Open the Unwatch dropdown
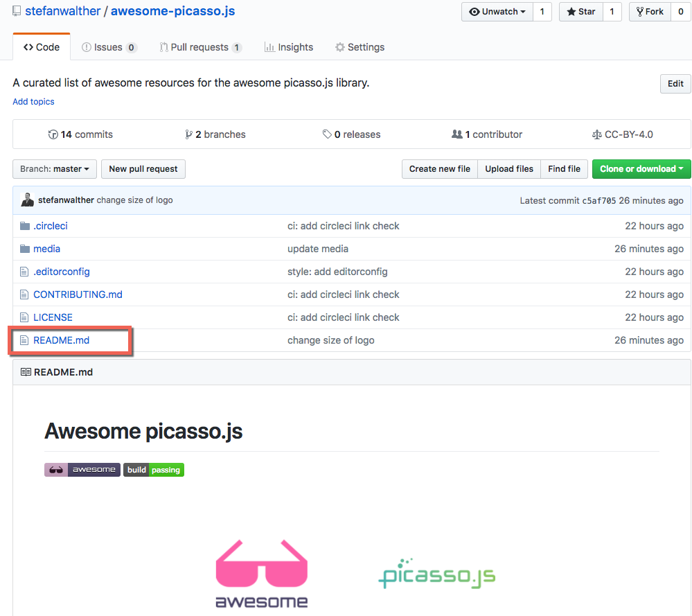Viewport: 692px width, 616px height. point(497,12)
